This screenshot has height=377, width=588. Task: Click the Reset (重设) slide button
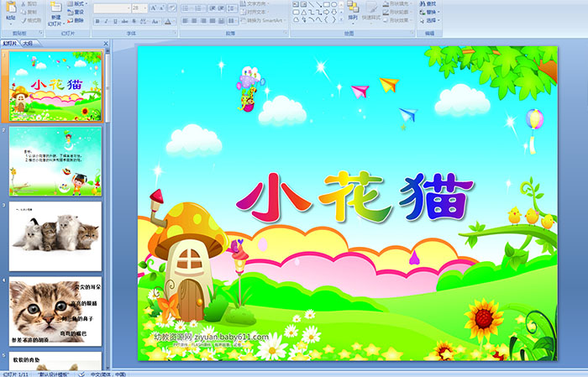point(76,12)
